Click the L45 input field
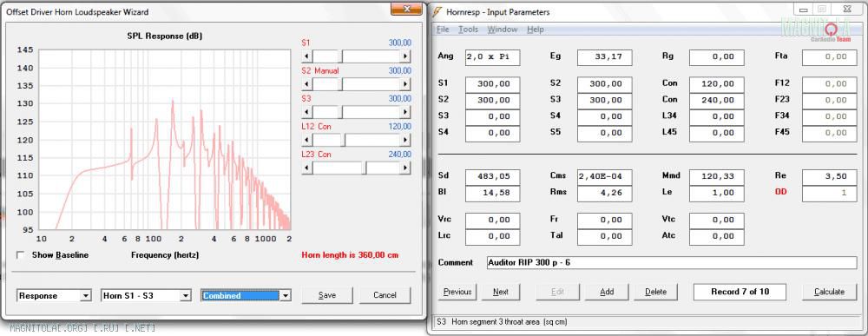Screen dimensions: 868x336 click(x=717, y=134)
